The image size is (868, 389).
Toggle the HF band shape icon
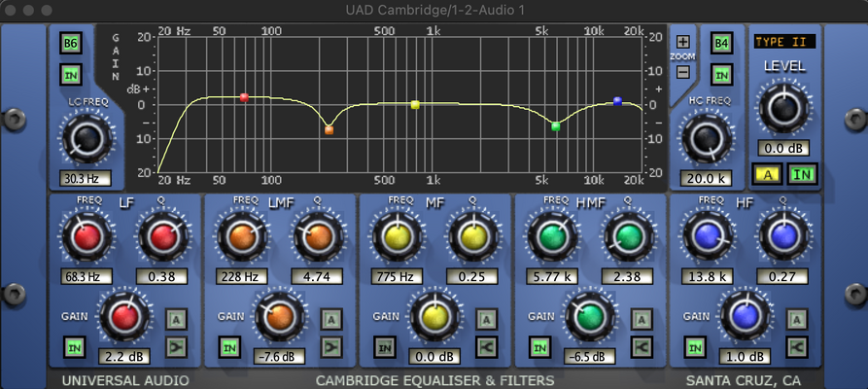[x=796, y=347]
